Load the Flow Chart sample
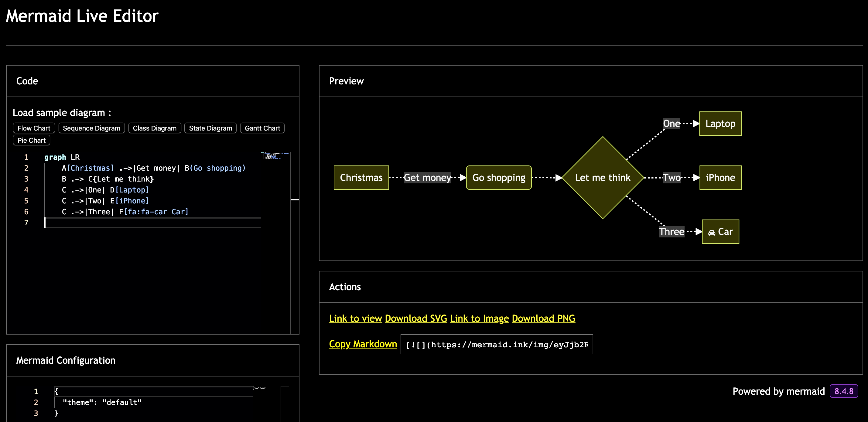This screenshot has width=868, height=422. pyautogui.click(x=34, y=128)
